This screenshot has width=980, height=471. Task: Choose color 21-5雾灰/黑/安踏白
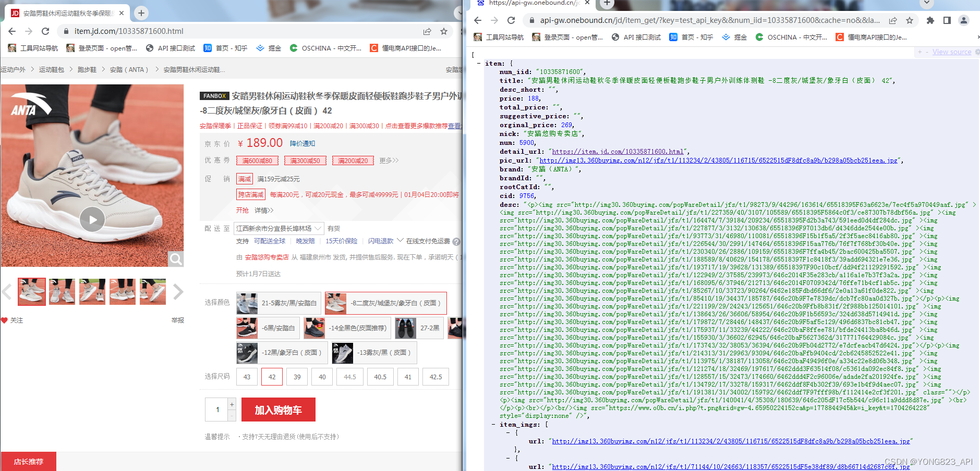pos(279,303)
